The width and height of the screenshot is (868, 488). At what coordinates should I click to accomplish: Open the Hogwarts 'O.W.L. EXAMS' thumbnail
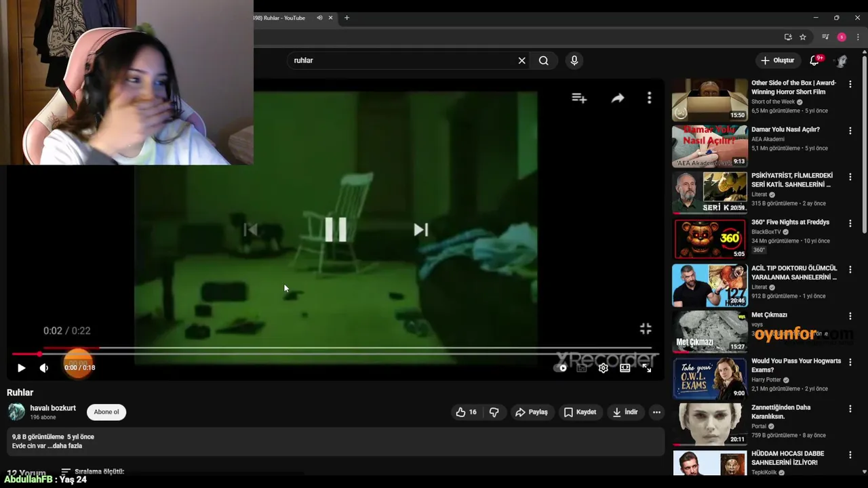[x=710, y=378]
